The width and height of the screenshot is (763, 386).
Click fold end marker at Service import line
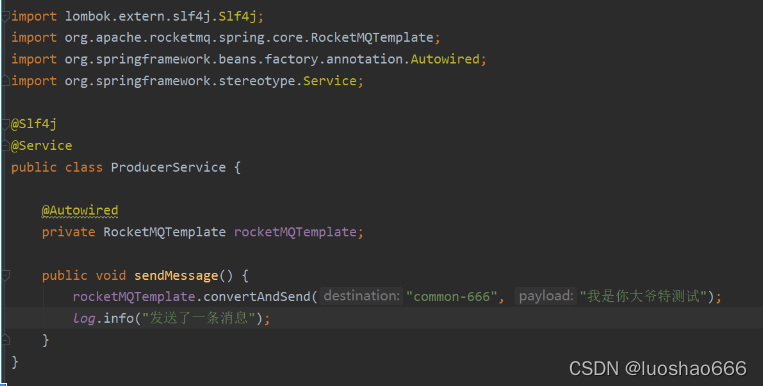point(5,81)
